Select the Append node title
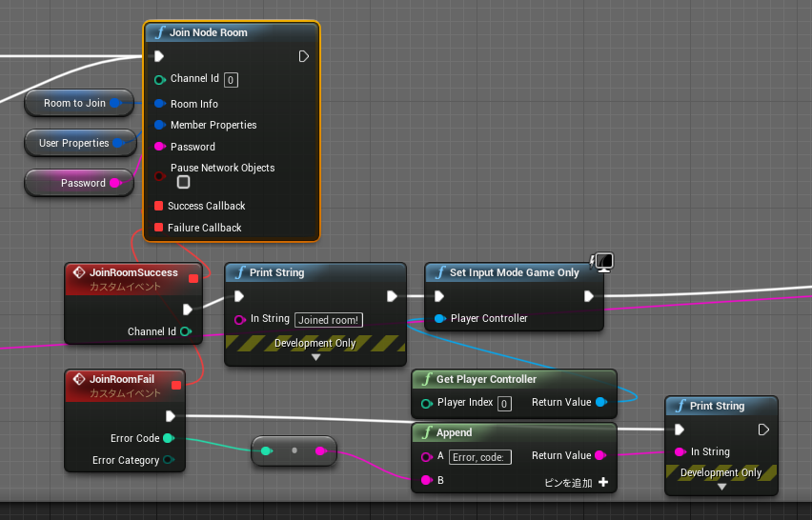The height and width of the screenshot is (520, 812). click(454, 432)
